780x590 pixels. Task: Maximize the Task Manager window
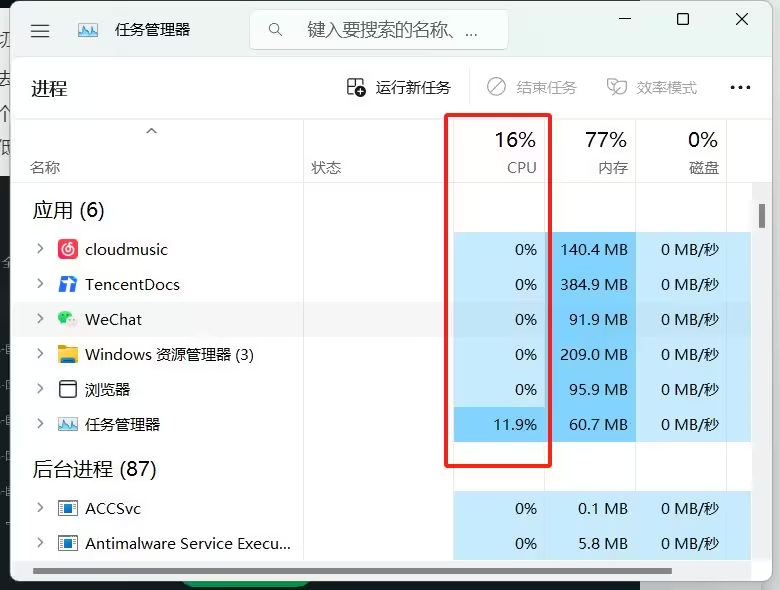pos(683,19)
